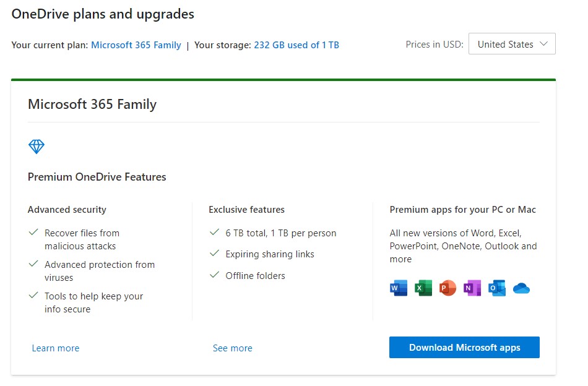The image size is (588, 386).
Task: Open the United States region dropdown
Action: coord(512,44)
